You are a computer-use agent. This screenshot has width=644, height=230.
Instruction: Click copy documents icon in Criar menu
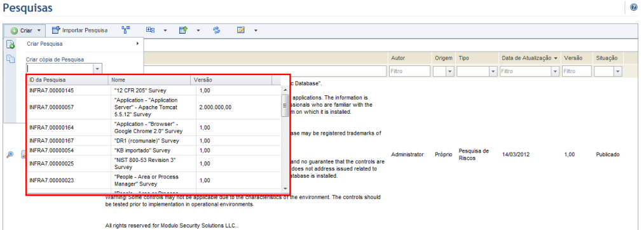click(11, 60)
